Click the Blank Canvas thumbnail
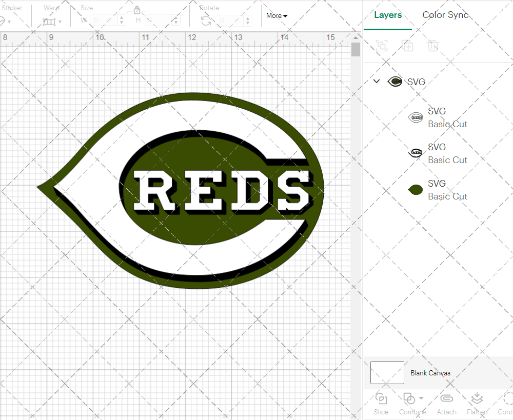The width and height of the screenshot is (513, 420). coord(387,373)
